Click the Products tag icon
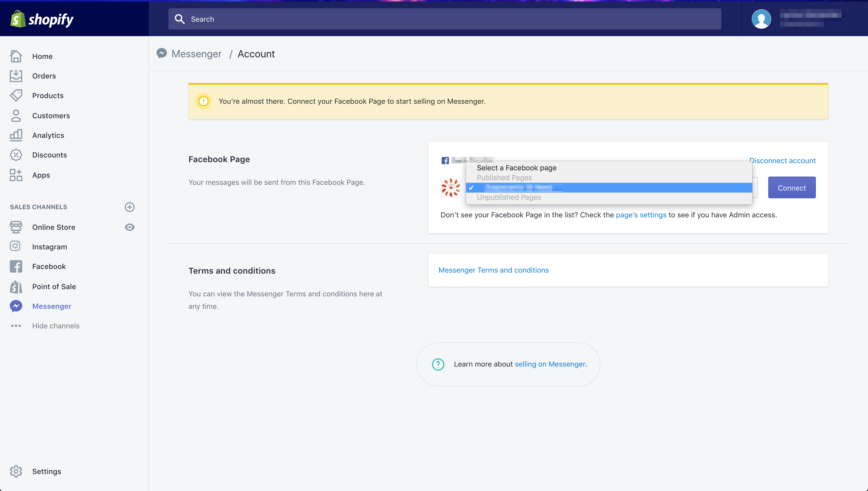Image resolution: width=868 pixels, height=491 pixels. pos(16,96)
